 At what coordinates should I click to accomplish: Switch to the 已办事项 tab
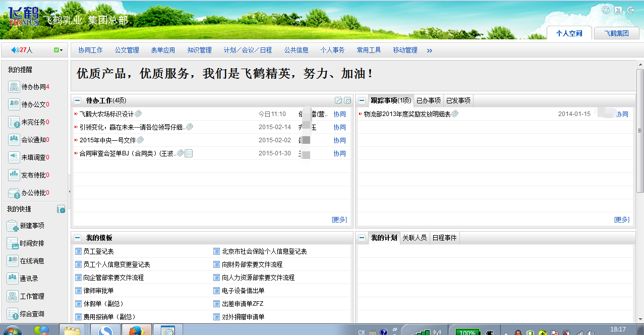pos(429,100)
